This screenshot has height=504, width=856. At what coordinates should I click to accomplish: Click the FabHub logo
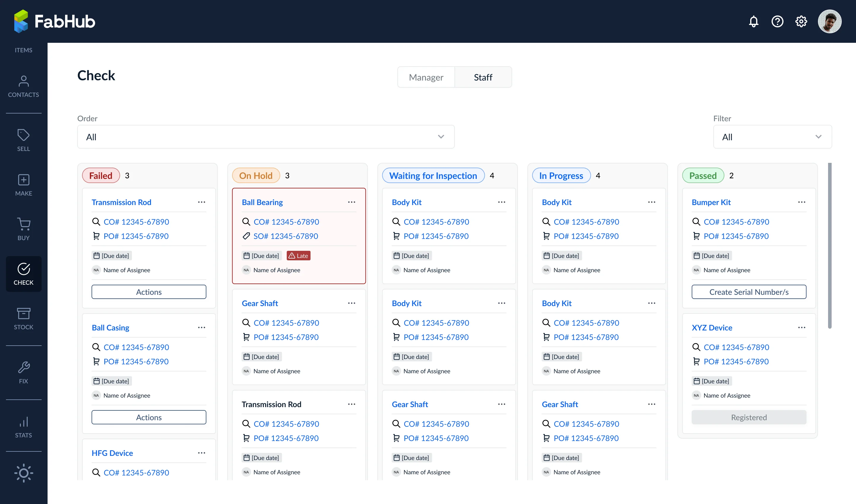click(54, 21)
